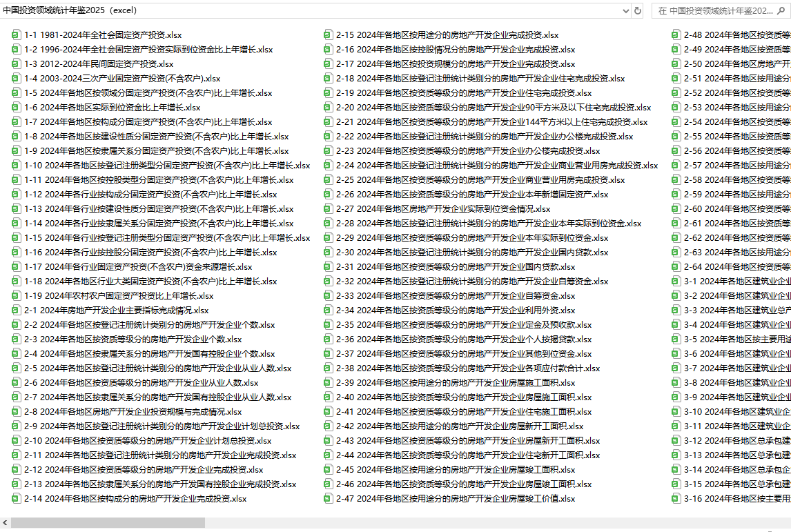Select the icon of file 3-16 2024年各地区按主要用

click(x=676, y=498)
